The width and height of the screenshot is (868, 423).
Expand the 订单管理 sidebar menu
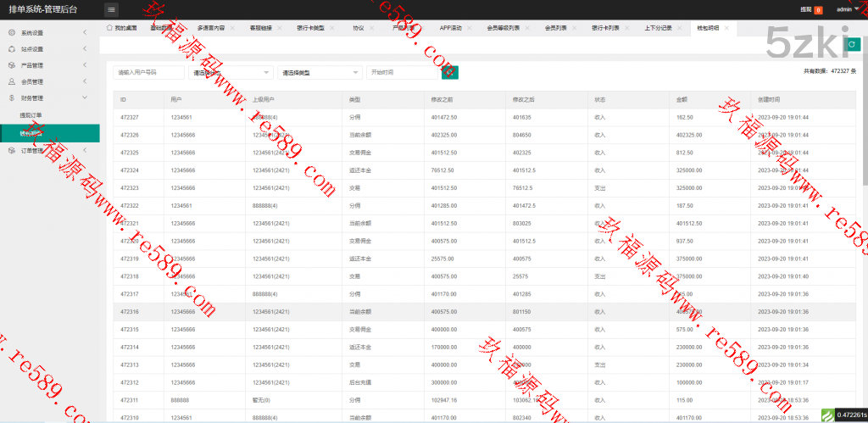pos(49,150)
